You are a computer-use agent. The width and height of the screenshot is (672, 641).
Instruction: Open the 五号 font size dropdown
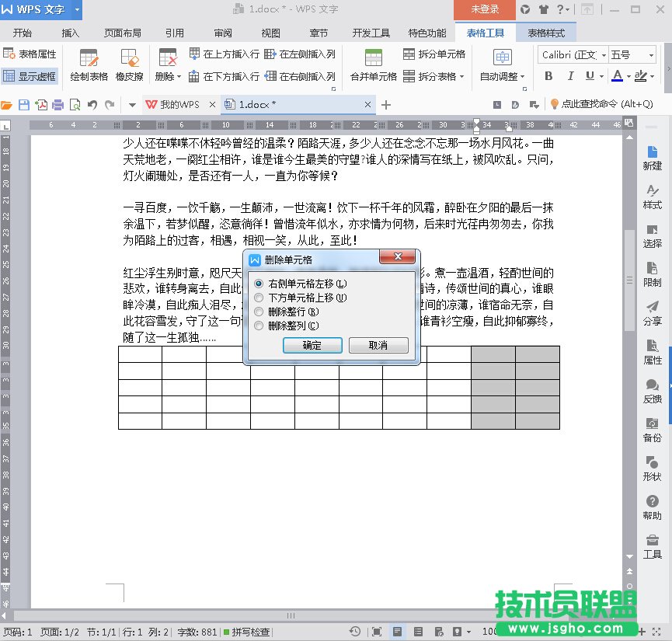650,55
